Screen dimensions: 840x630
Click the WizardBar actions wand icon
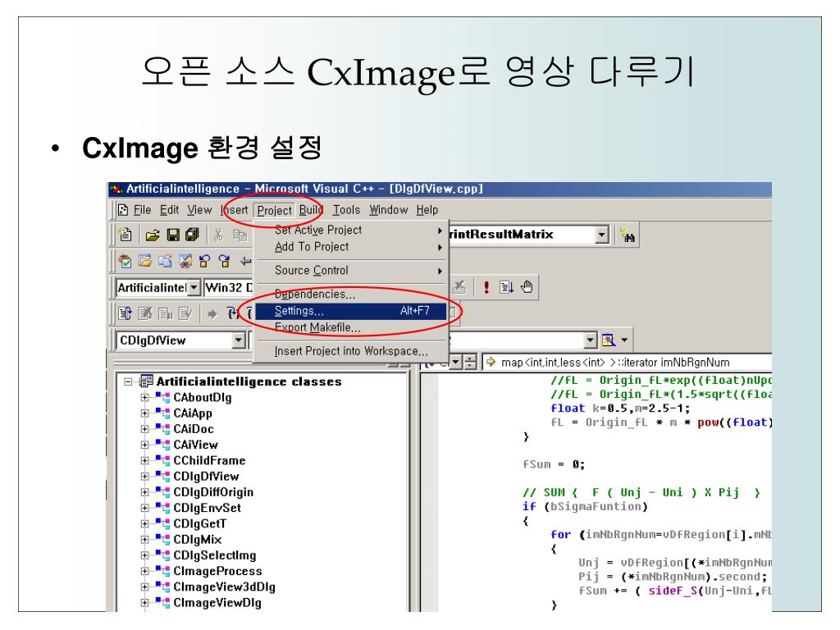coord(609,340)
